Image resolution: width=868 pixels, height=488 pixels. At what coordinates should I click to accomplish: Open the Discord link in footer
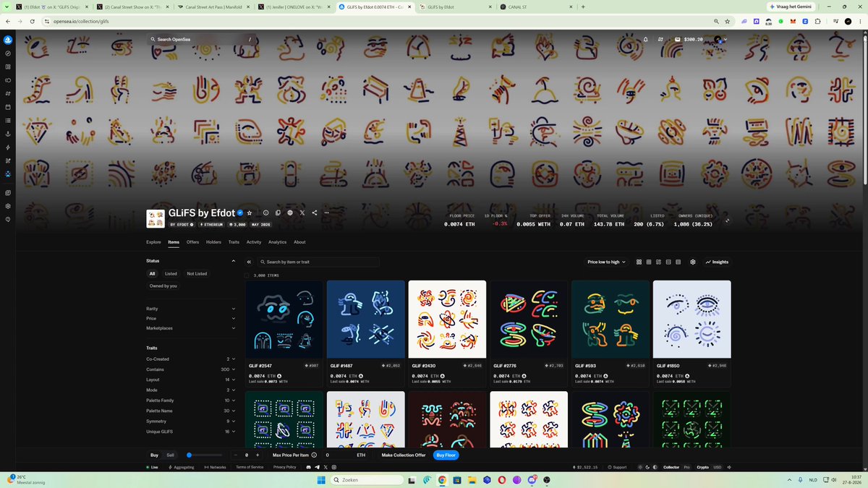307,467
